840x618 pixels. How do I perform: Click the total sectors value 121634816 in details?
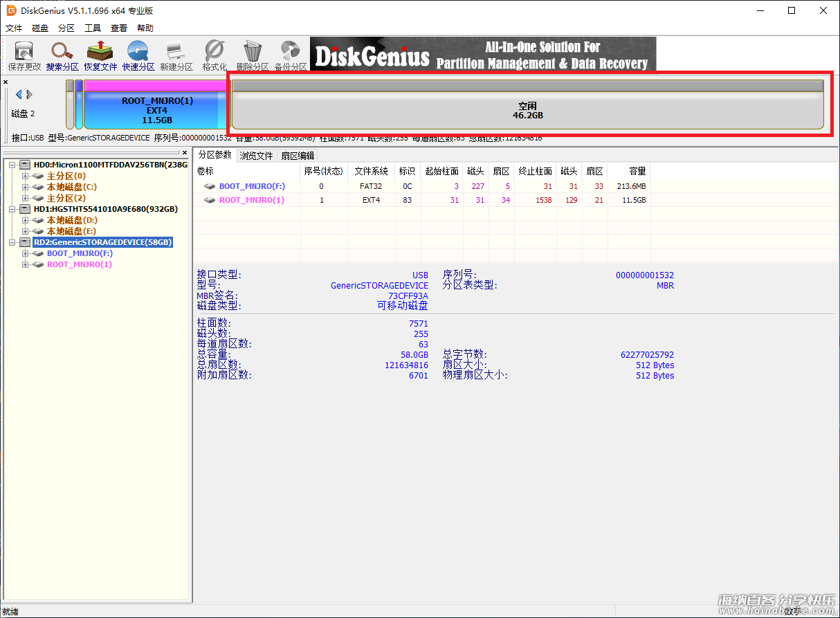(x=406, y=365)
